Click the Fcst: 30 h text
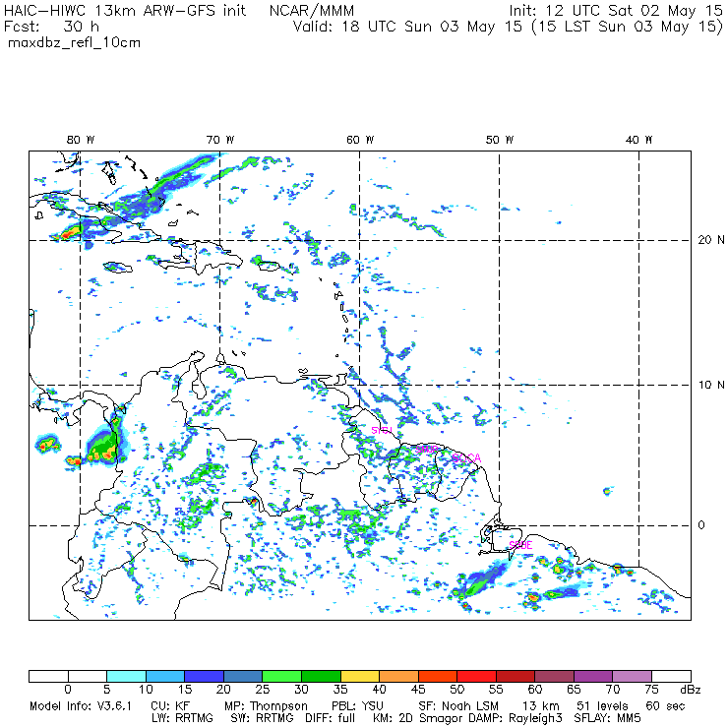The height and width of the screenshot is (728, 728). [51, 27]
